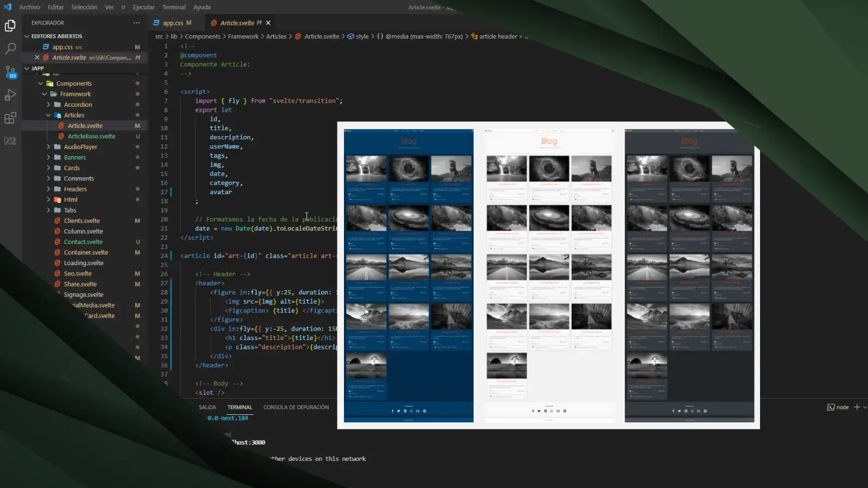Click the Articles breadcrumb item
Image resolution: width=868 pixels, height=488 pixels.
click(277, 36)
